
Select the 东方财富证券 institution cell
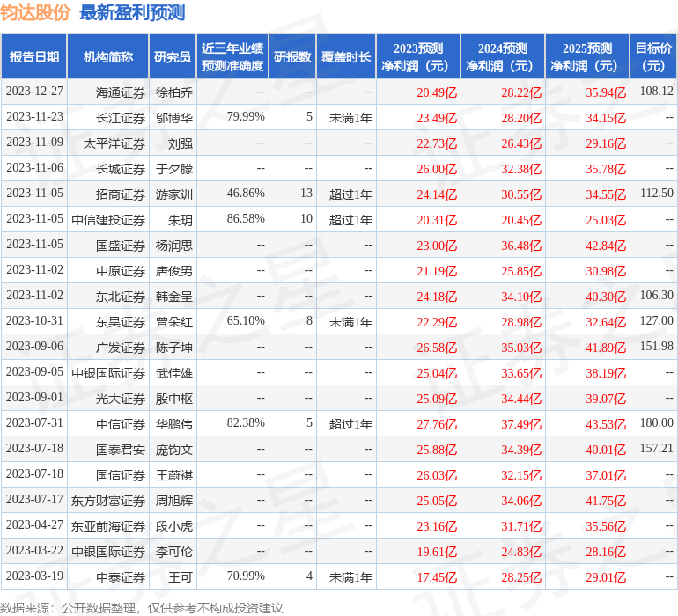pos(108,501)
